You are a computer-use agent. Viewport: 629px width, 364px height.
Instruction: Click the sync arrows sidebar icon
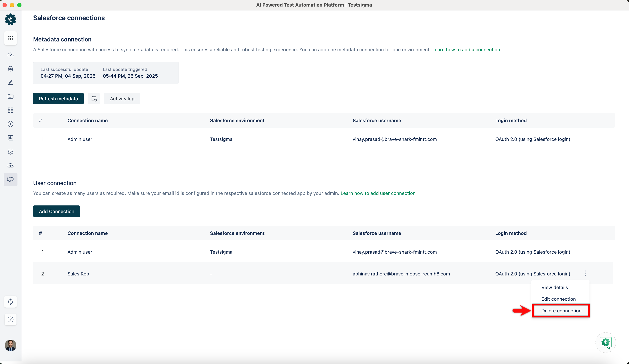pyautogui.click(x=11, y=302)
